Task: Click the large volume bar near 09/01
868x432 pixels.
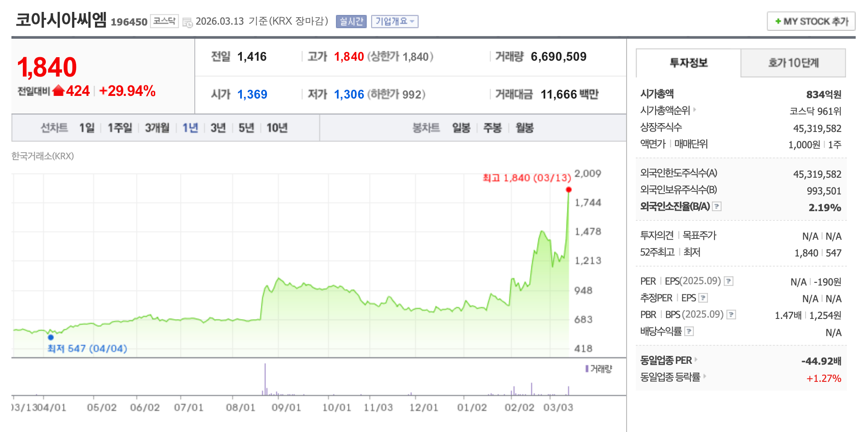Action: (265, 379)
